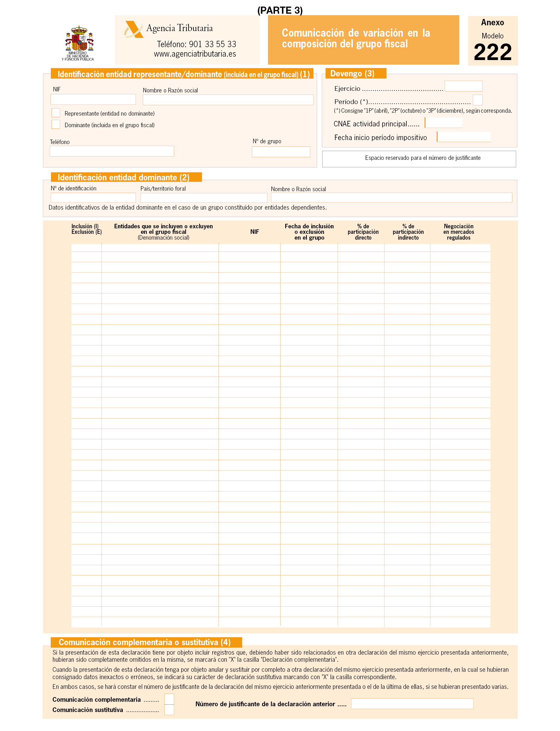This screenshot has width=560, height=731.
Task: Click the NIF column header in the table
Action: coord(255,232)
